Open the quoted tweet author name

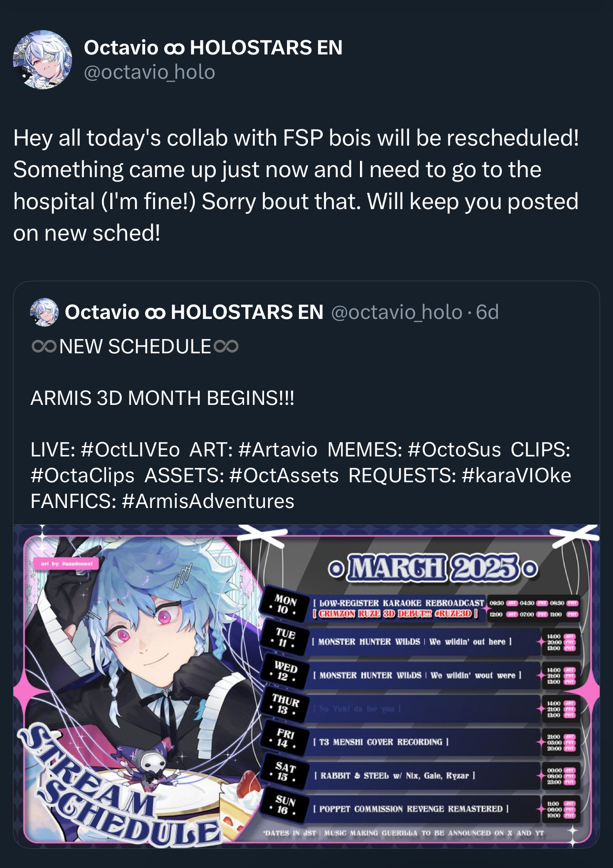point(194,312)
